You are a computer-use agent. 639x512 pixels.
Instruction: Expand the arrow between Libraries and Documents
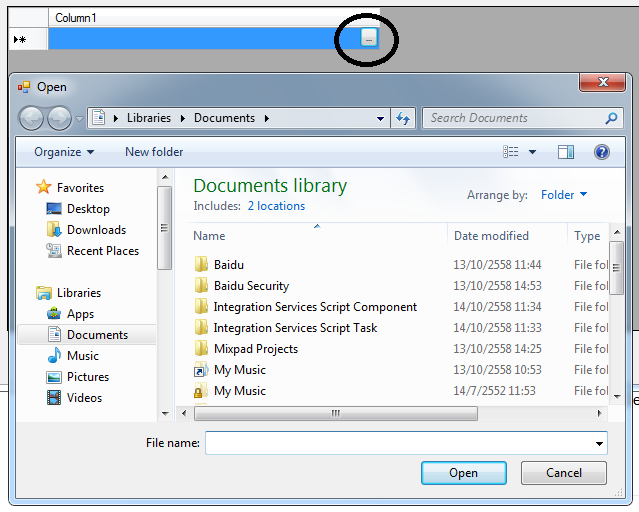[x=183, y=118]
